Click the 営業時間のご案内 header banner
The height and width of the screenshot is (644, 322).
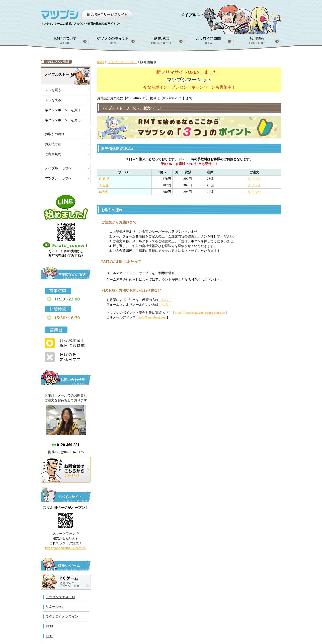(66, 273)
